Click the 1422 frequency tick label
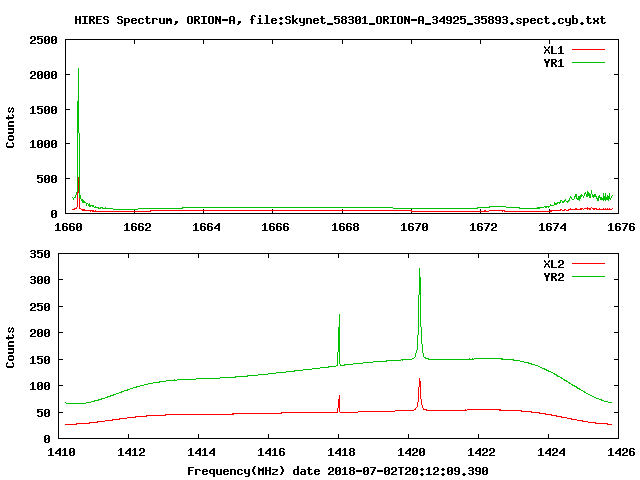Screen dimensions: 640x480 (481, 452)
